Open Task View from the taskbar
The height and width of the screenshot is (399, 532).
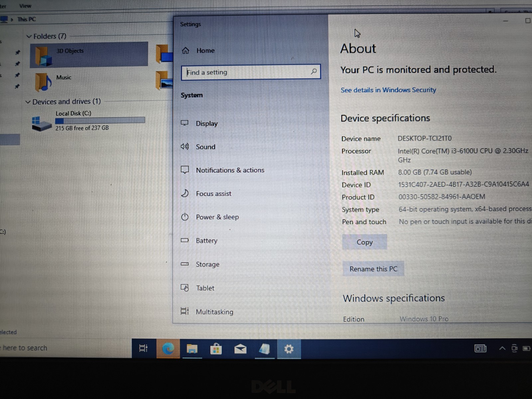click(x=143, y=348)
